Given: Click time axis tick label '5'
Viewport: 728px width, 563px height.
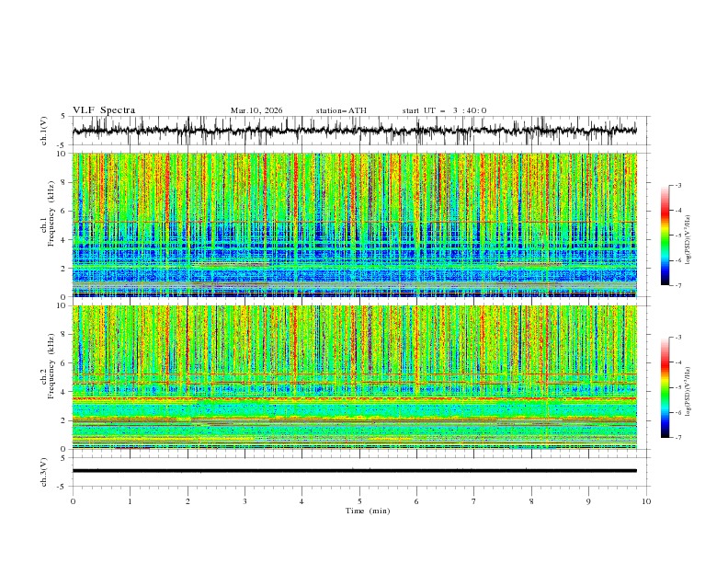Looking at the screenshot, I should pyautogui.click(x=359, y=501).
